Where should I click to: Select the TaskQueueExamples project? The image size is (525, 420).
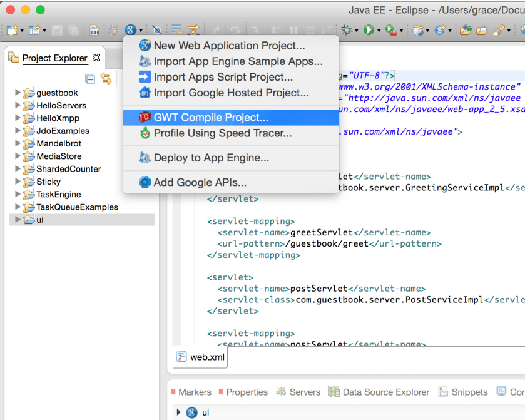[77, 207]
